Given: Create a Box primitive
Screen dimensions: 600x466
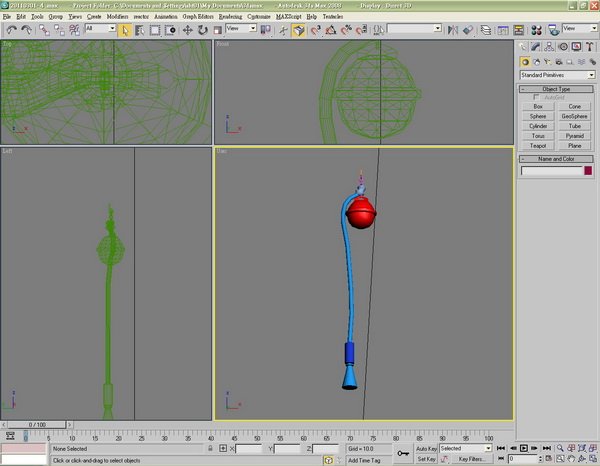Looking at the screenshot, I should [538, 106].
